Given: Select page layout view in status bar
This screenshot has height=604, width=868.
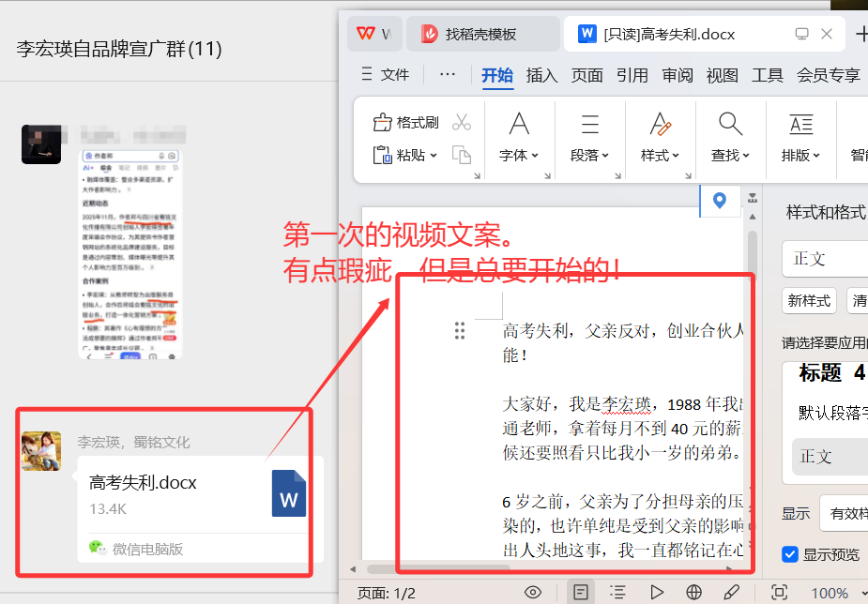Looking at the screenshot, I should click(581, 592).
